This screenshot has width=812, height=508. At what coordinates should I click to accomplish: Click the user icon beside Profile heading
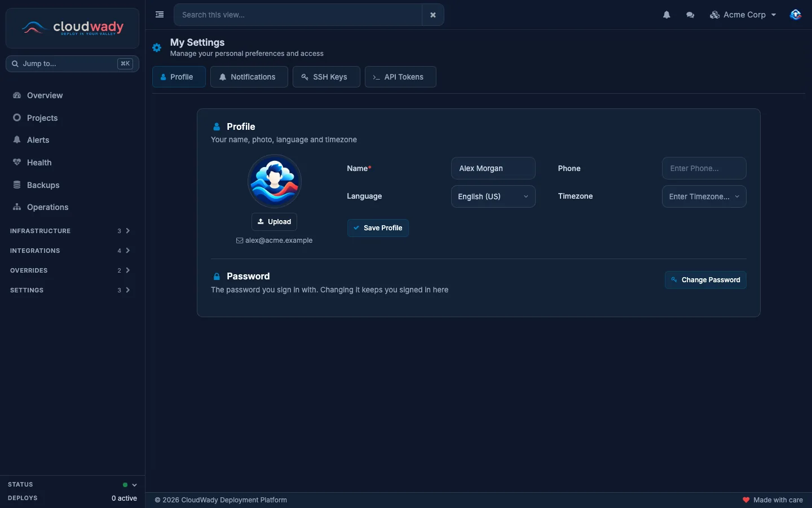[x=217, y=127]
